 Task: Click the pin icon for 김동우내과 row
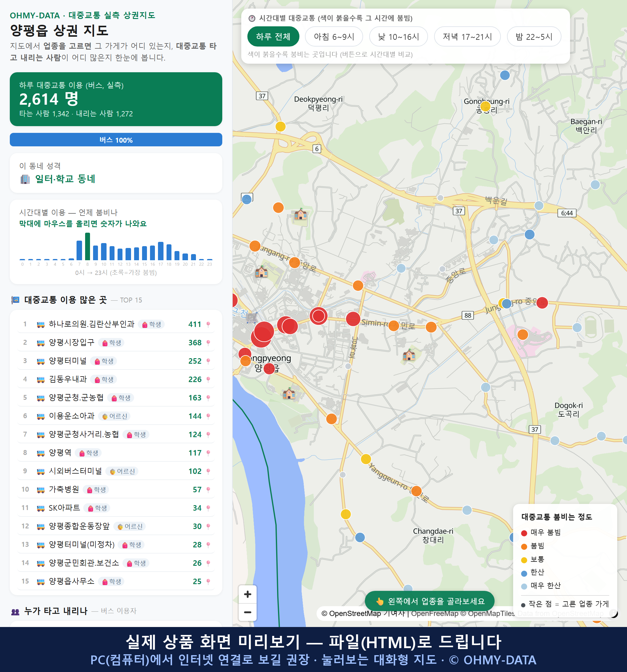208,380
